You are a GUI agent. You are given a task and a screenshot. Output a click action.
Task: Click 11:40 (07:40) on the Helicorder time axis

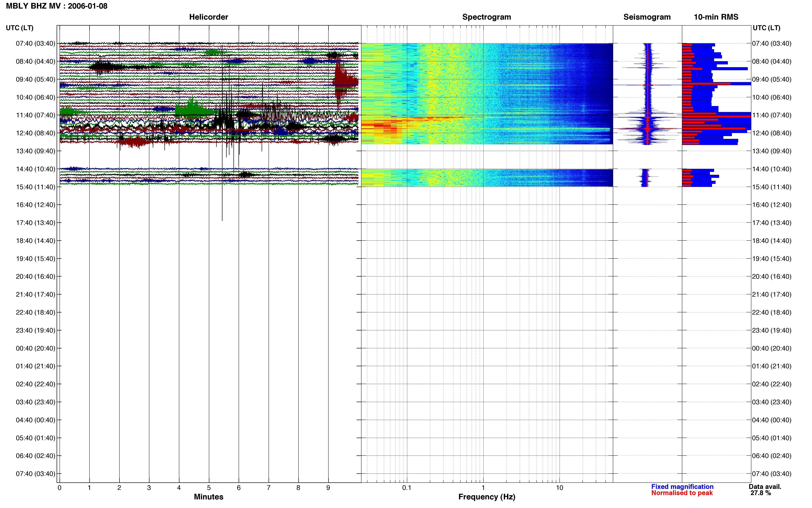[36, 115]
